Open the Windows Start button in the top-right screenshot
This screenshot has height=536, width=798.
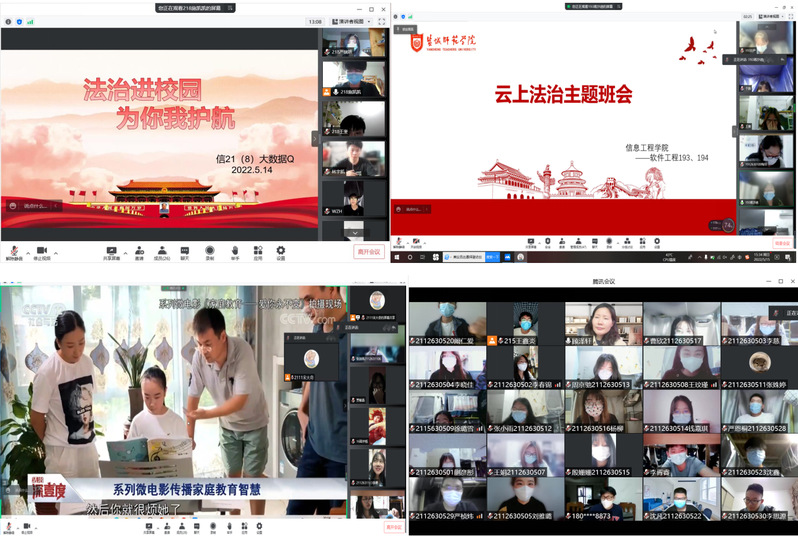[396, 257]
